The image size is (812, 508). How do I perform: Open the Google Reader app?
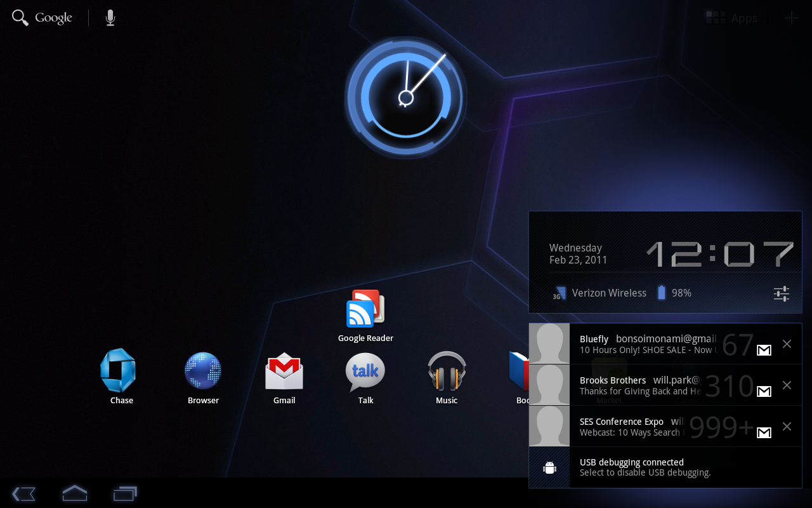coord(365,308)
